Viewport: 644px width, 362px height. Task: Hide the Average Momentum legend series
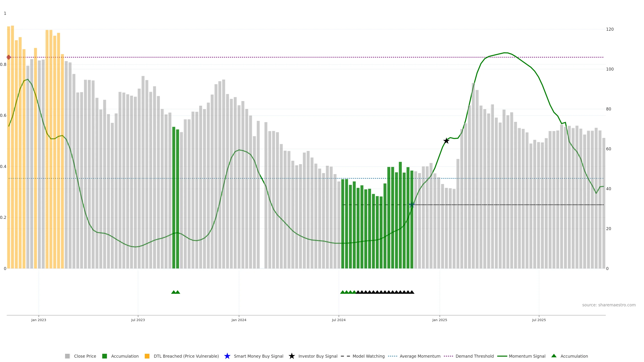coord(420,356)
